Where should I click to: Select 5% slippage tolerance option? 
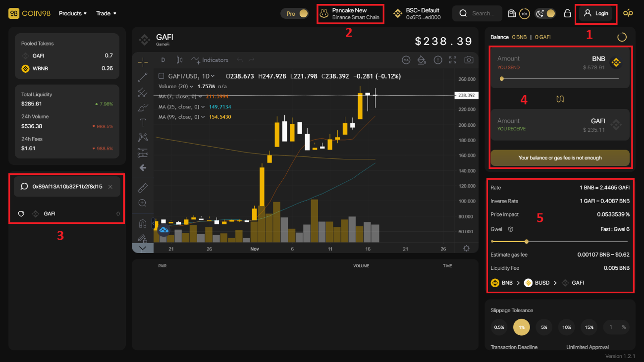pyautogui.click(x=544, y=327)
